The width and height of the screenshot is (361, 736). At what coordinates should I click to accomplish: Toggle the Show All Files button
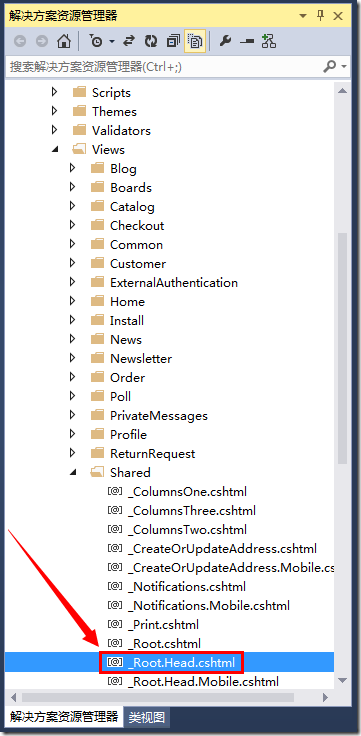pyautogui.click(x=195, y=41)
